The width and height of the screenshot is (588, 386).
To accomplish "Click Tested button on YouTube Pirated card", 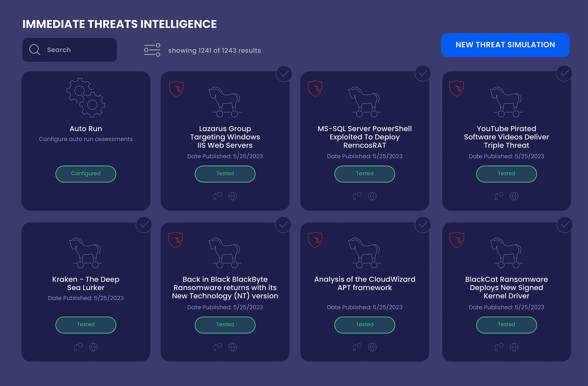I will [506, 174].
